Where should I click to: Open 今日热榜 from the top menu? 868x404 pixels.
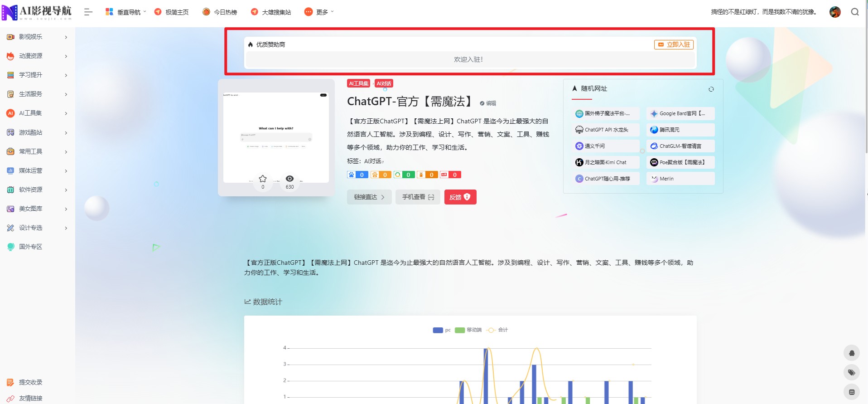pos(220,12)
